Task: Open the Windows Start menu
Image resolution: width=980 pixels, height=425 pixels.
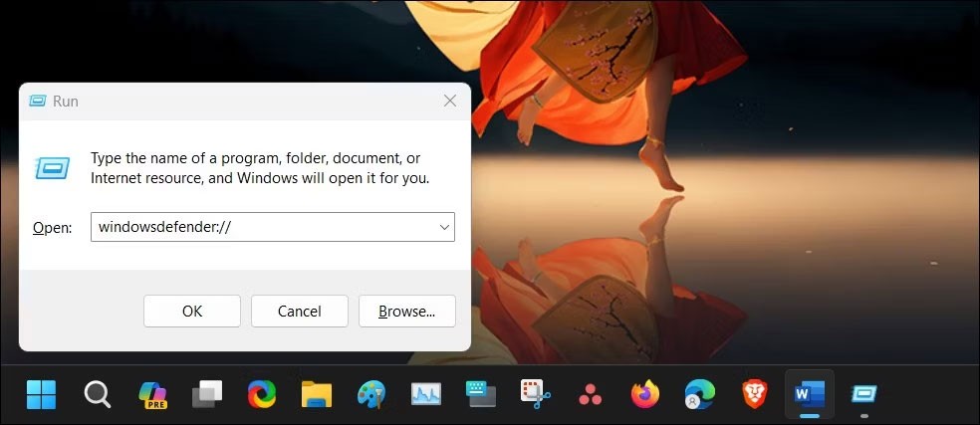Action: [42, 395]
